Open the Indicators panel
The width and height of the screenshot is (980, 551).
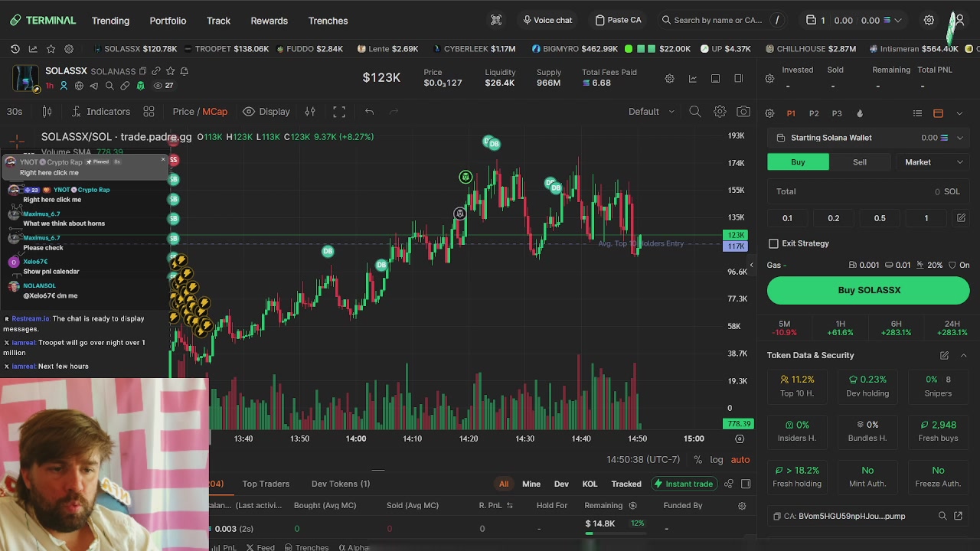(x=101, y=112)
